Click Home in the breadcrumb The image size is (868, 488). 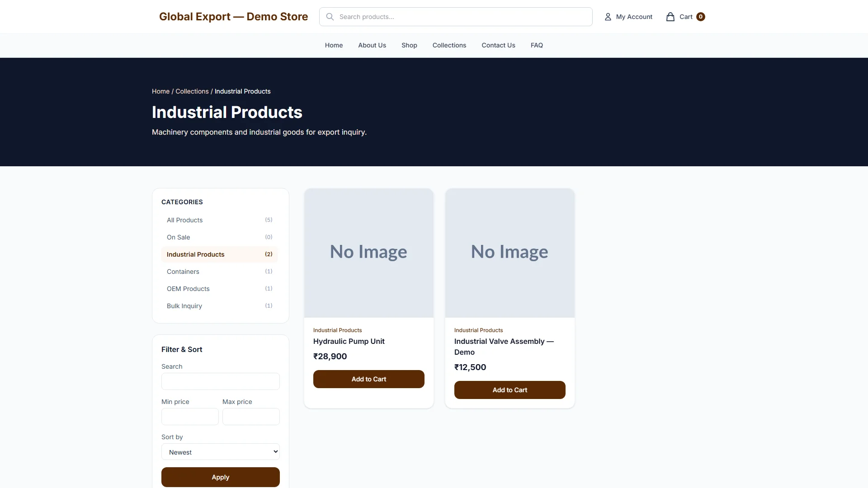click(x=160, y=91)
